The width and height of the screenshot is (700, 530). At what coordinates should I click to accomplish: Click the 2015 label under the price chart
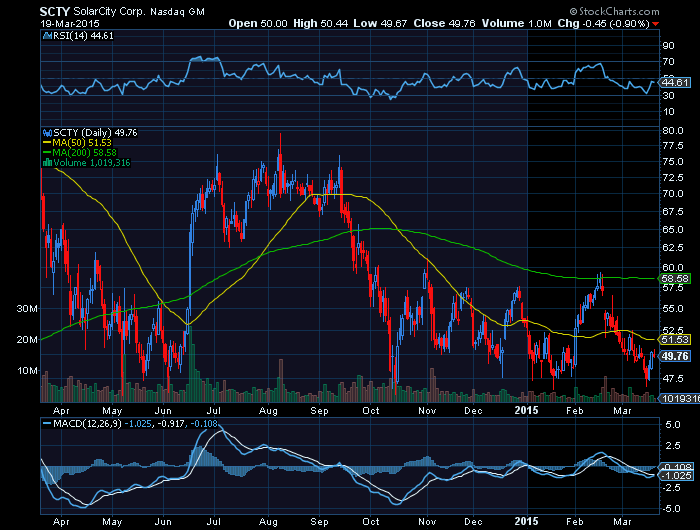coord(527,410)
